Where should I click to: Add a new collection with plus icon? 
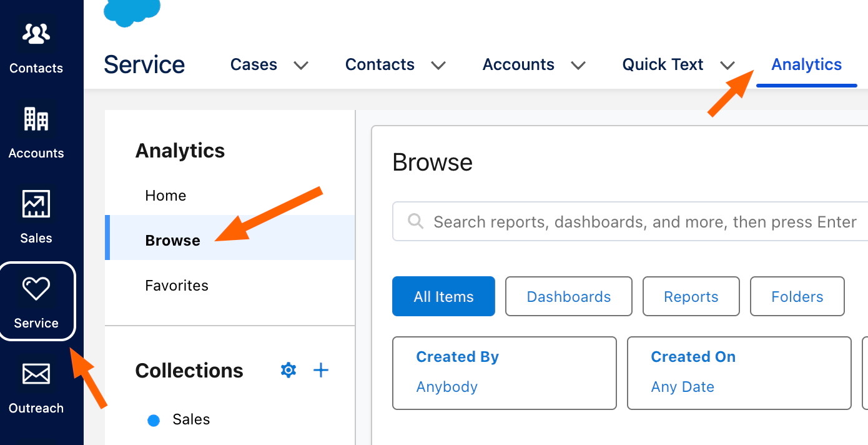click(321, 370)
